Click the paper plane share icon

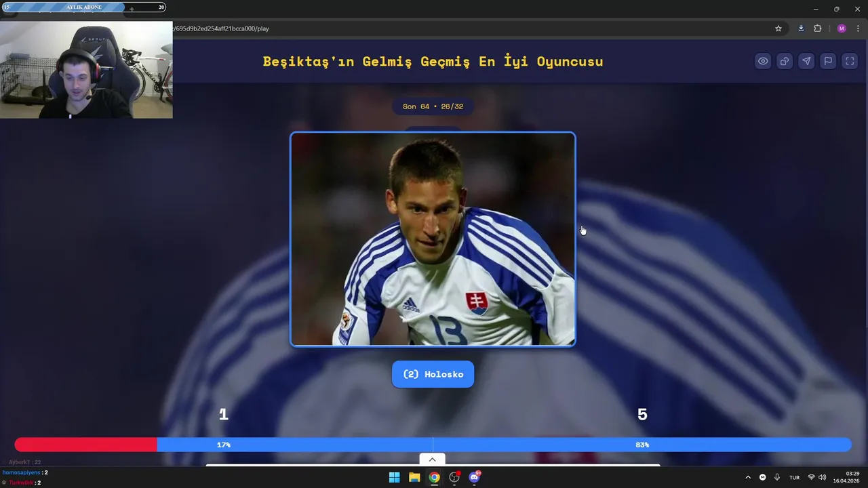click(x=806, y=61)
